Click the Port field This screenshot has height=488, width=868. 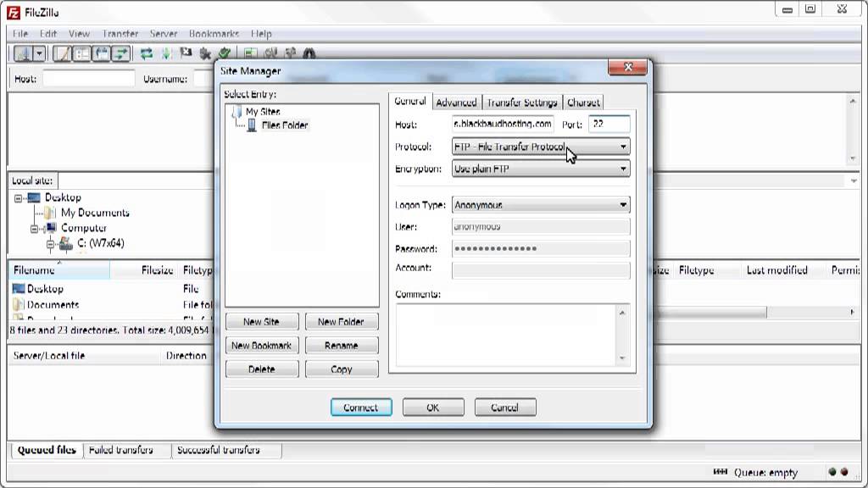coord(609,124)
